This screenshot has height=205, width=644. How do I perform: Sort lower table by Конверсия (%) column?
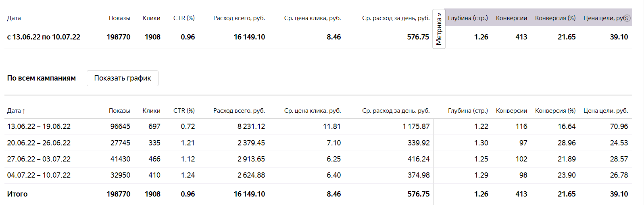(555, 111)
